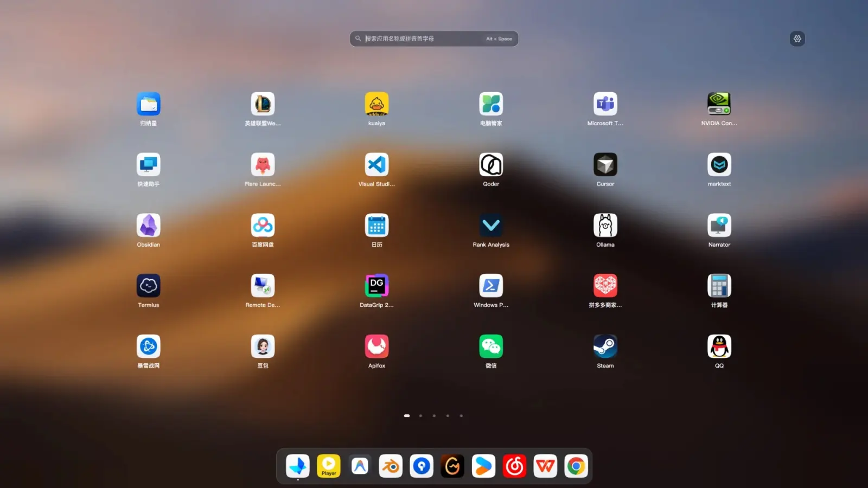The image size is (868, 488).
Task: Open Narrator
Action: pyautogui.click(x=719, y=226)
